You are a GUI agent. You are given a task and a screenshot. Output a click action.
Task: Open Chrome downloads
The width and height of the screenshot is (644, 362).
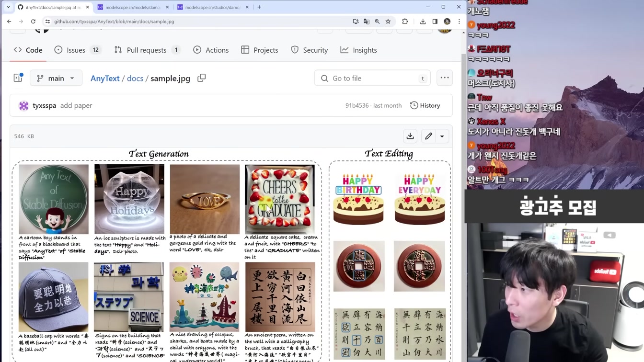click(x=423, y=22)
